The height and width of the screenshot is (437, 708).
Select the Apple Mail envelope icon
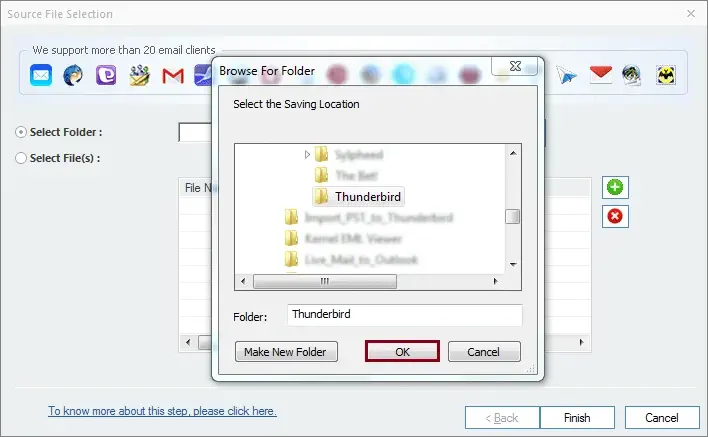(41, 75)
